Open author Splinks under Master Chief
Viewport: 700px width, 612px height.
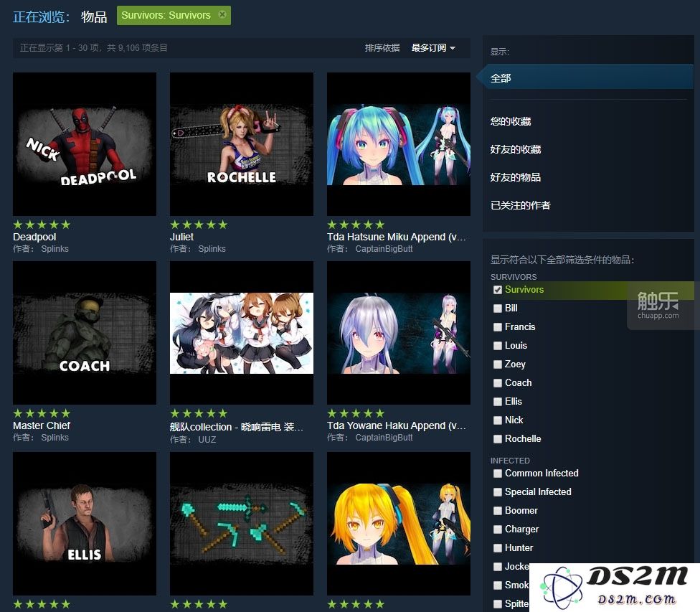pos(55,438)
